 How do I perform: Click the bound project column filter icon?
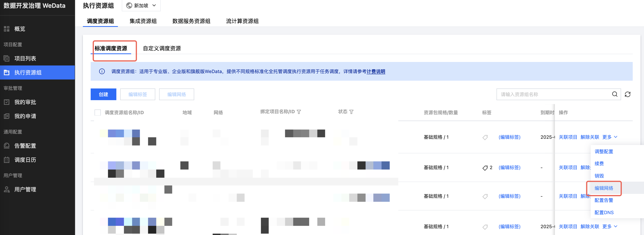(299, 112)
